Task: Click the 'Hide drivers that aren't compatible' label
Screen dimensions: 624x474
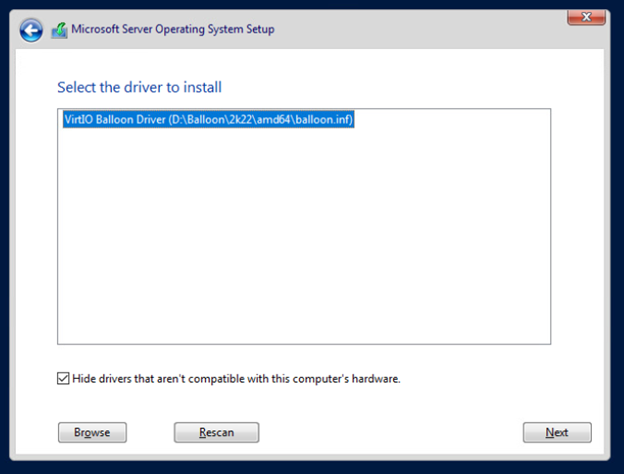Action: point(236,378)
